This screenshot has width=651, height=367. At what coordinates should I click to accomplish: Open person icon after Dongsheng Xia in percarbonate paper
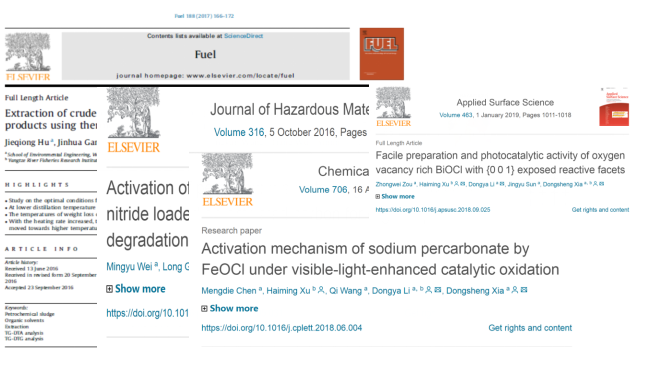point(515,290)
